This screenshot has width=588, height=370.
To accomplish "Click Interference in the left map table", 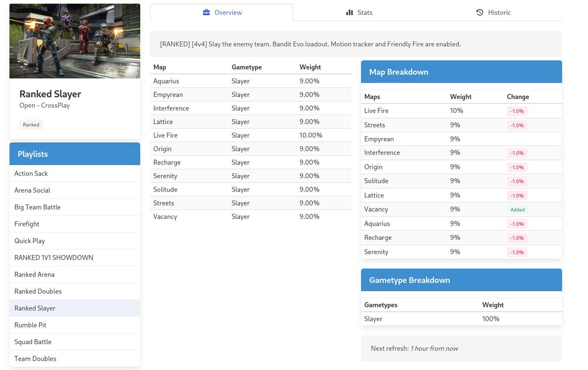I will (x=171, y=108).
